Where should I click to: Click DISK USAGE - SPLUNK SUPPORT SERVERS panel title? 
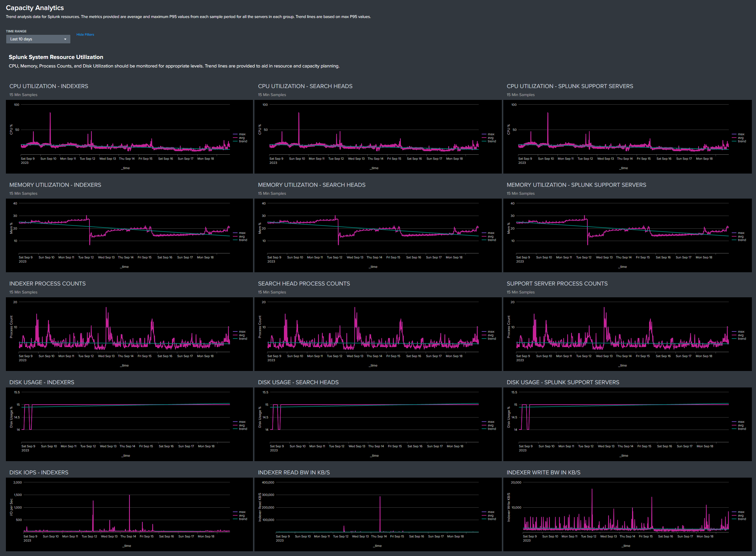(563, 382)
